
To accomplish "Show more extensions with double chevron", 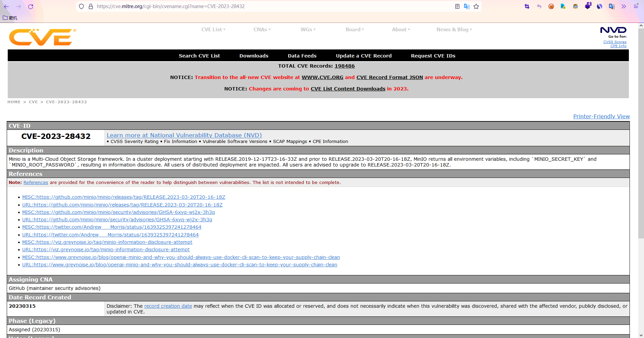I will 624,6.
